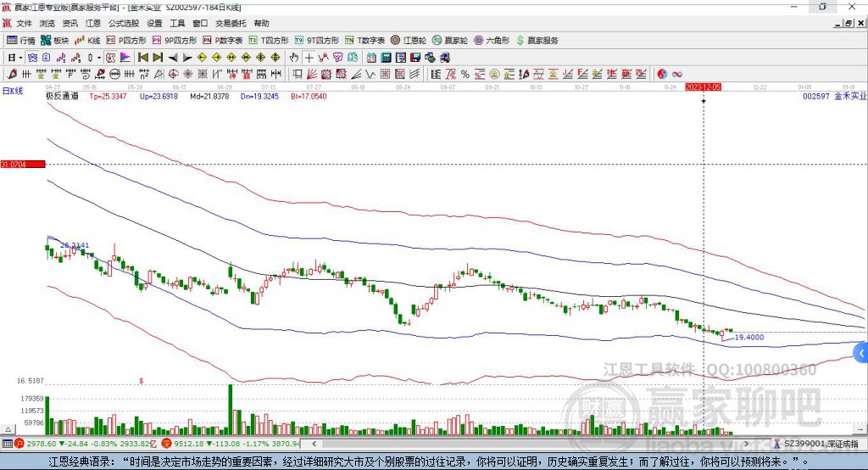Click the 深 Shenzhen index 9512.18 entry
This screenshot has height=470, width=868.
pyautogui.click(x=231, y=444)
